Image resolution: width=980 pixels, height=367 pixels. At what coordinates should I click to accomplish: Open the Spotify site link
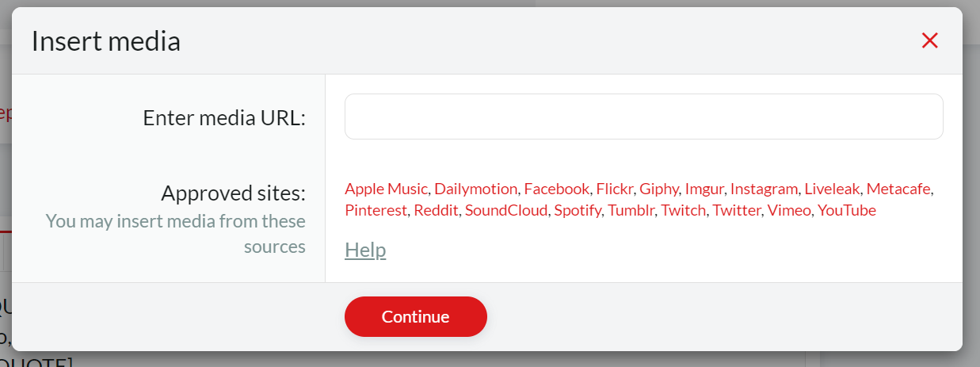pos(578,210)
